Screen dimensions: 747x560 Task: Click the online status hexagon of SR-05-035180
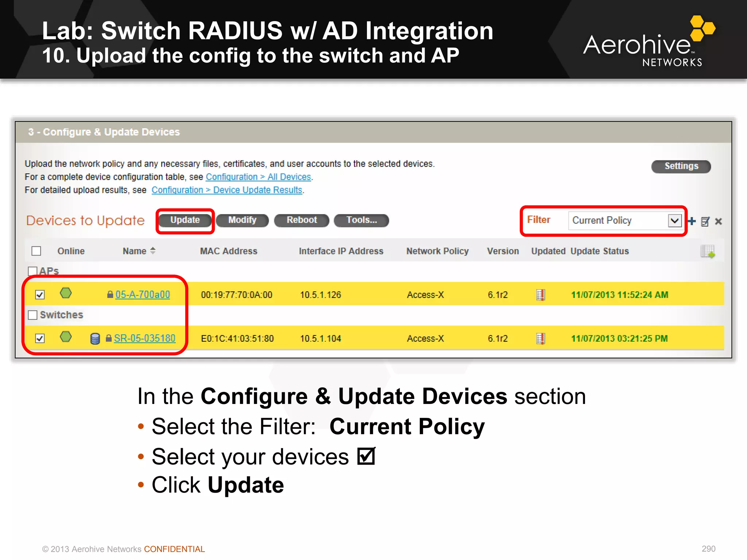point(66,337)
